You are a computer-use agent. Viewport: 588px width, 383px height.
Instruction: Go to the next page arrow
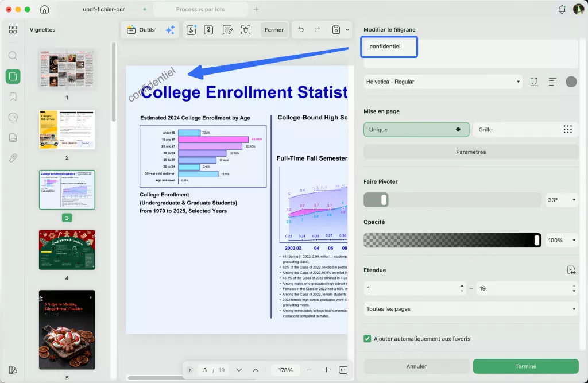(x=239, y=370)
